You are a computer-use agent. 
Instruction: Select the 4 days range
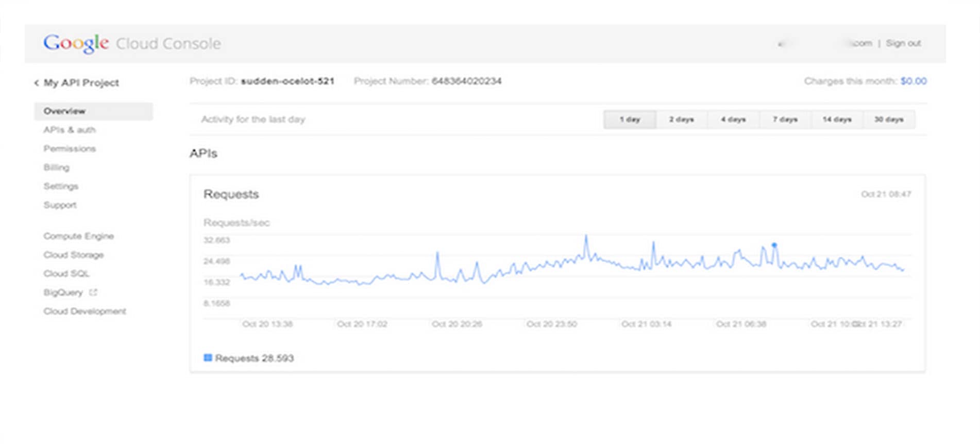[733, 119]
